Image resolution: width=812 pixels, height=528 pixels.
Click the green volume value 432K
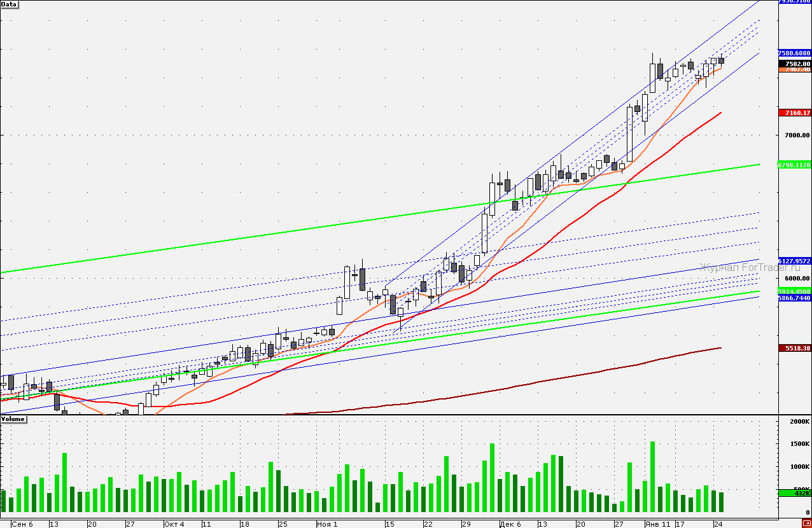pyautogui.click(x=795, y=494)
